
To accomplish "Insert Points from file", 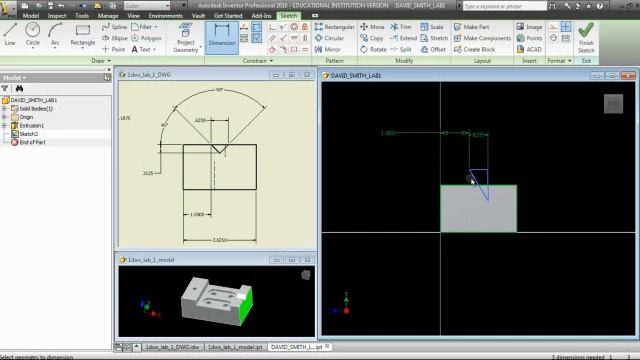I will (x=529, y=38).
